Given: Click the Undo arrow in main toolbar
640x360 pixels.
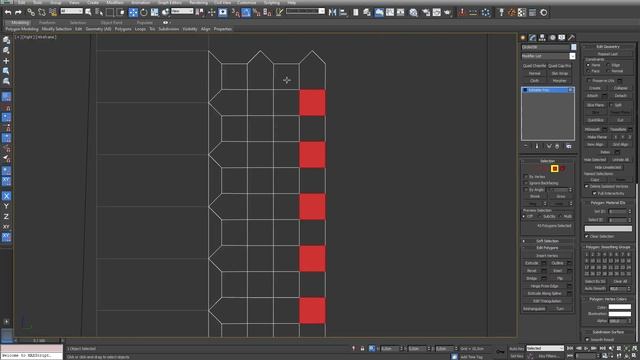Looking at the screenshot, I should (8, 13).
